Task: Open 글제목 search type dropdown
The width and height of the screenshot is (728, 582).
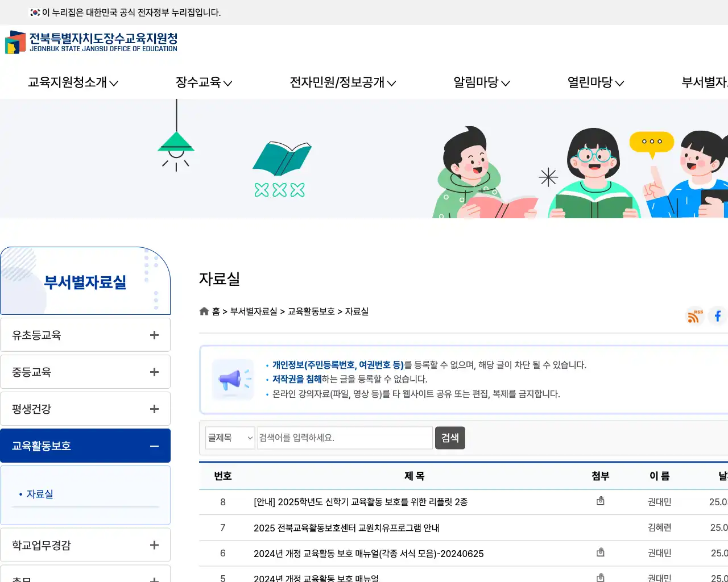Action: pyautogui.click(x=230, y=438)
